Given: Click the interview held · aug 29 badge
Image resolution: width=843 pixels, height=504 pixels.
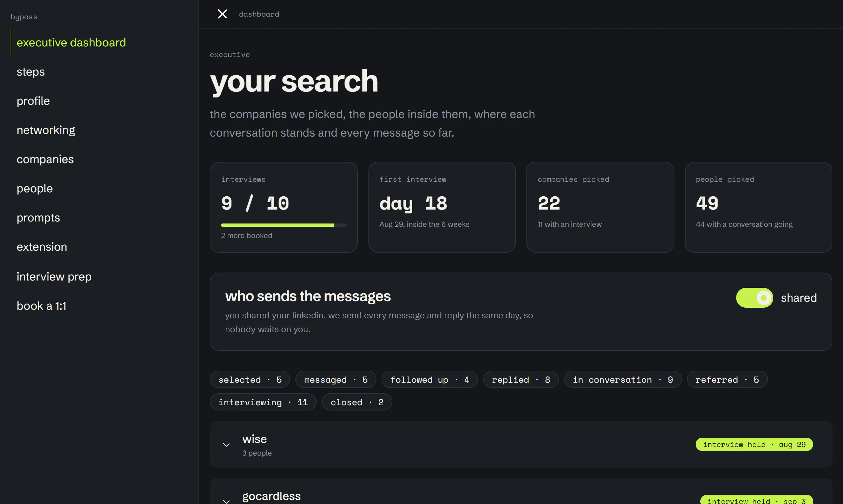Looking at the screenshot, I should pos(754,444).
